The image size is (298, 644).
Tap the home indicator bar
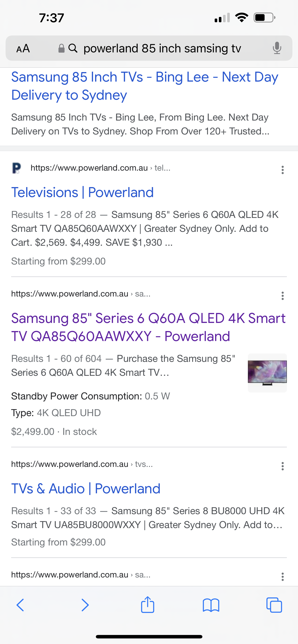pyautogui.click(x=149, y=637)
